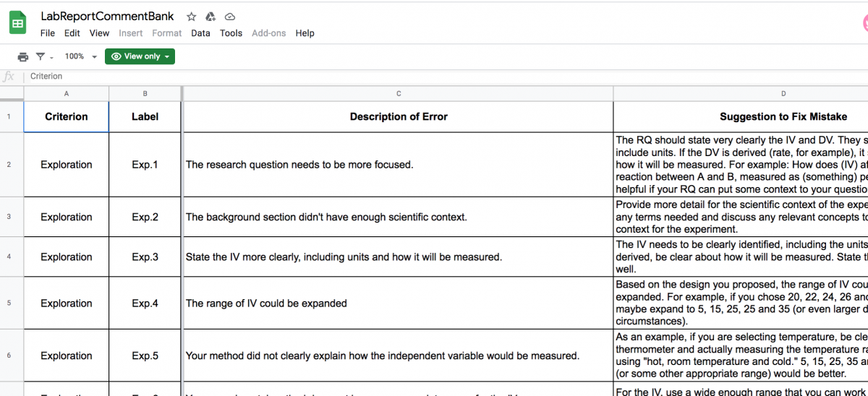
Task: Click the fx function icon
Action: click(9, 76)
